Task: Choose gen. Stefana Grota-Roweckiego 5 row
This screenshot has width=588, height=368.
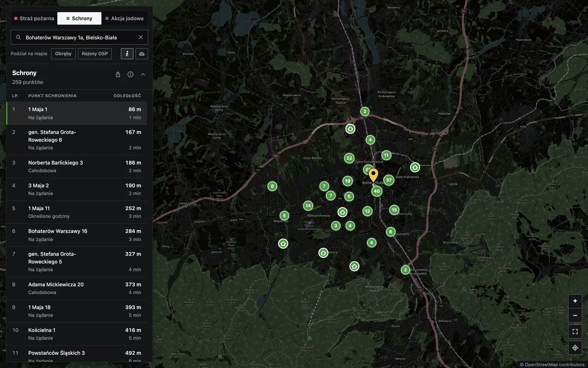Action: pyautogui.click(x=77, y=262)
